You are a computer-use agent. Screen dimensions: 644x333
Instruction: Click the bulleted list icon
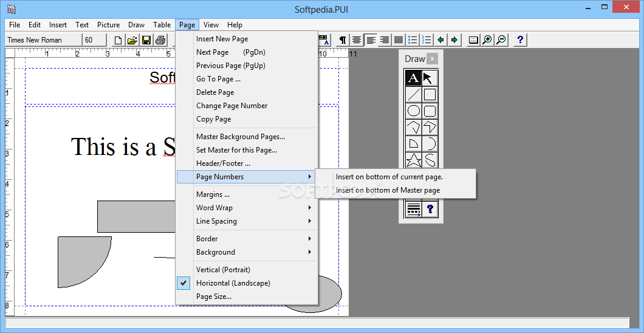(413, 40)
